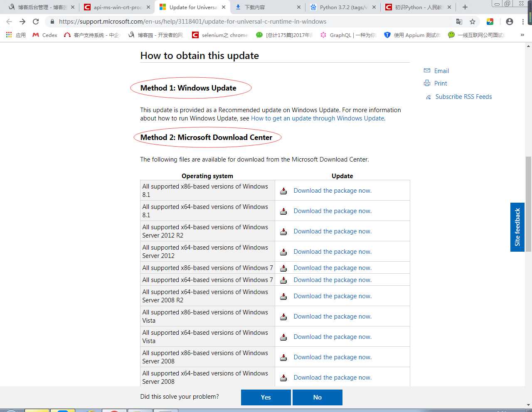Click 'How to obtain this update' heading

[x=199, y=56]
